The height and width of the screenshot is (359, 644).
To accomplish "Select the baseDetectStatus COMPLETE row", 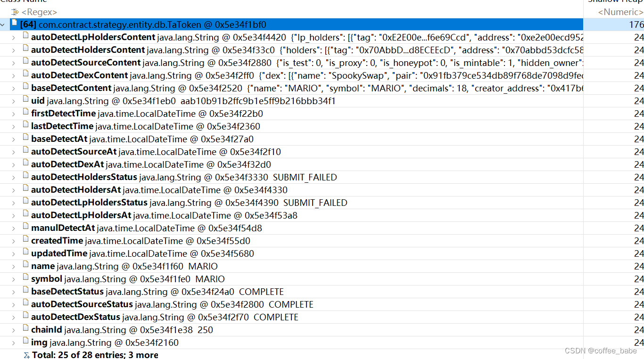I will coord(322,292).
